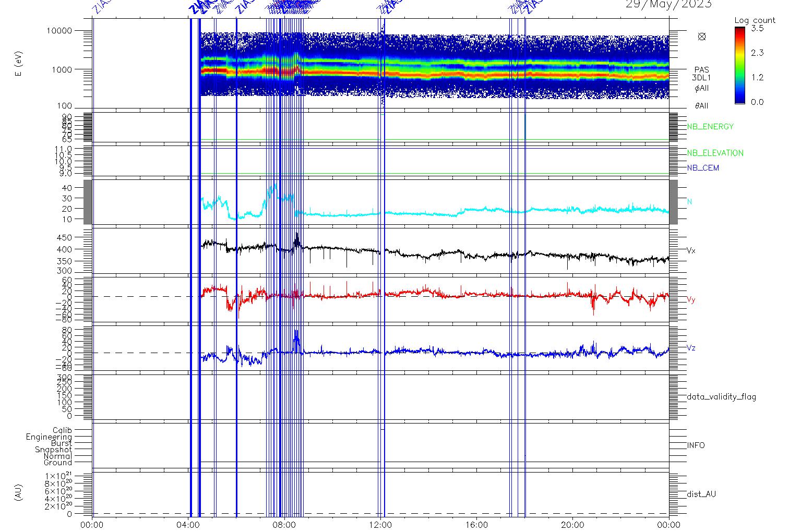Image resolution: width=789 pixels, height=532 pixels.
Task: Click the rainbow Log count color bar
Action: pos(740,66)
